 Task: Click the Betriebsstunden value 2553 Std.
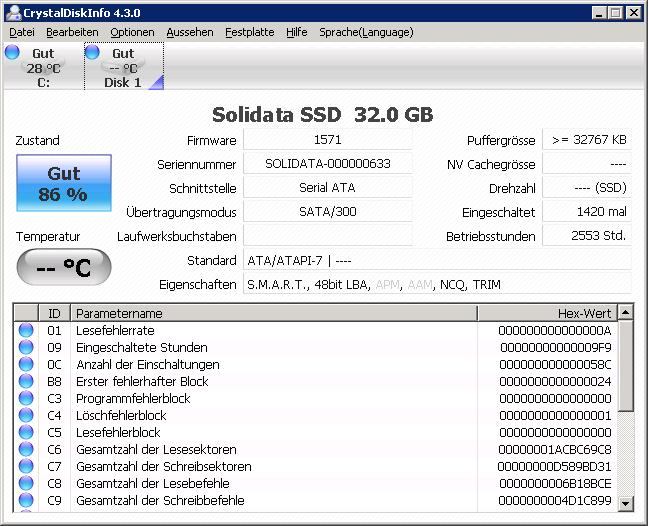coord(587,236)
